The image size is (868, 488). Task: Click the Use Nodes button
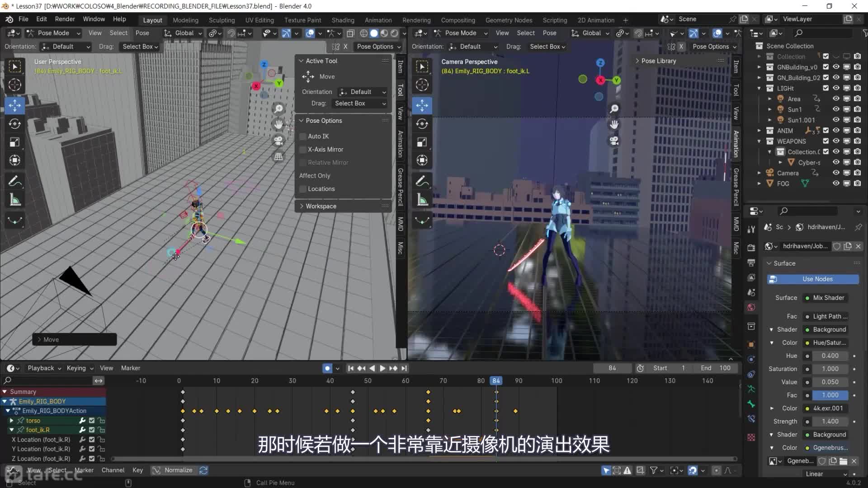click(x=812, y=279)
